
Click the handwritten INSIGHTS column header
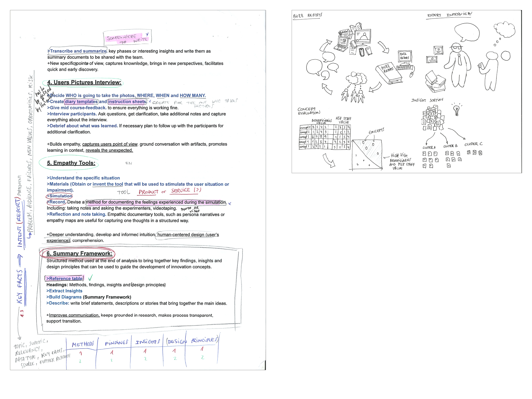[x=147, y=342]
